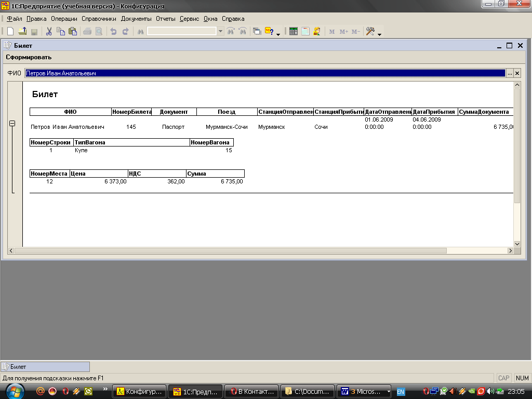Image resolution: width=532 pixels, height=399 pixels.
Task: Expand the toolbar search combo box dropdown
Action: pyautogui.click(x=220, y=31)
